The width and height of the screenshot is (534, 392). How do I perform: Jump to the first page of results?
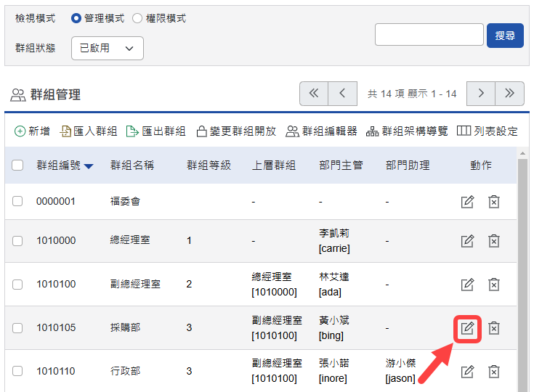[314, 93]
